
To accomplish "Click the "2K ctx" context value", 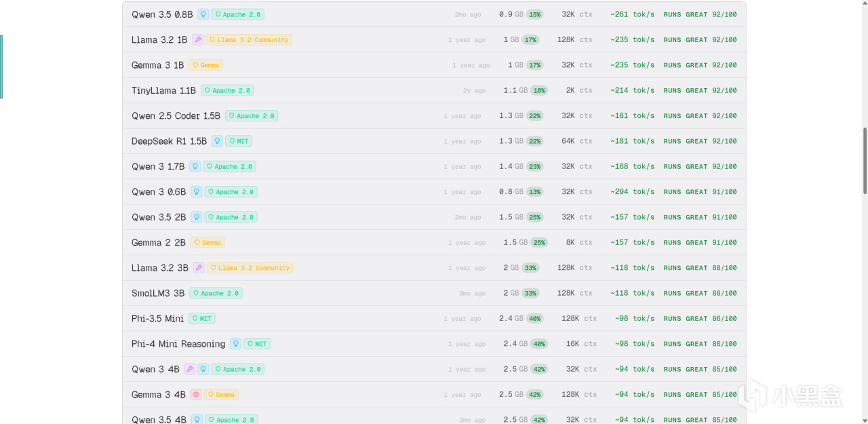I will coord(579,90).
